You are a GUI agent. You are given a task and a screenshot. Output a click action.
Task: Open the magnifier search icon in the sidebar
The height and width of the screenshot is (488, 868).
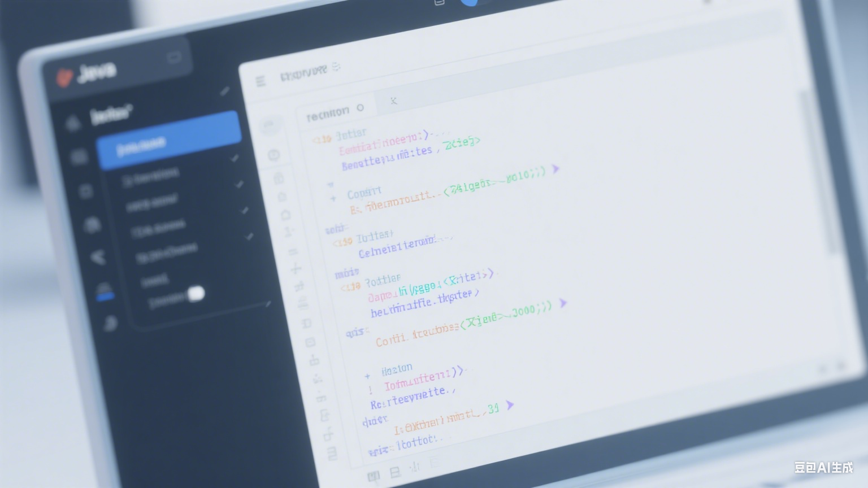pos(110,324)
